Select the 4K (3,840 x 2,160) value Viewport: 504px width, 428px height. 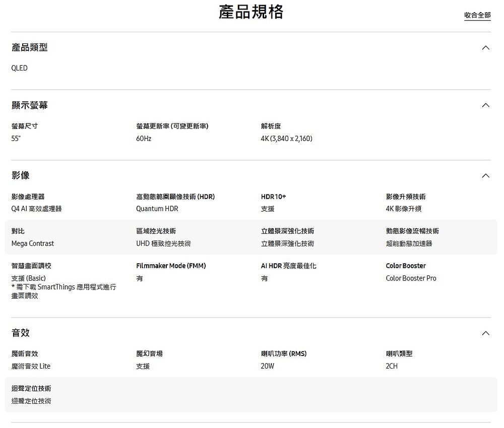(287, 138)
